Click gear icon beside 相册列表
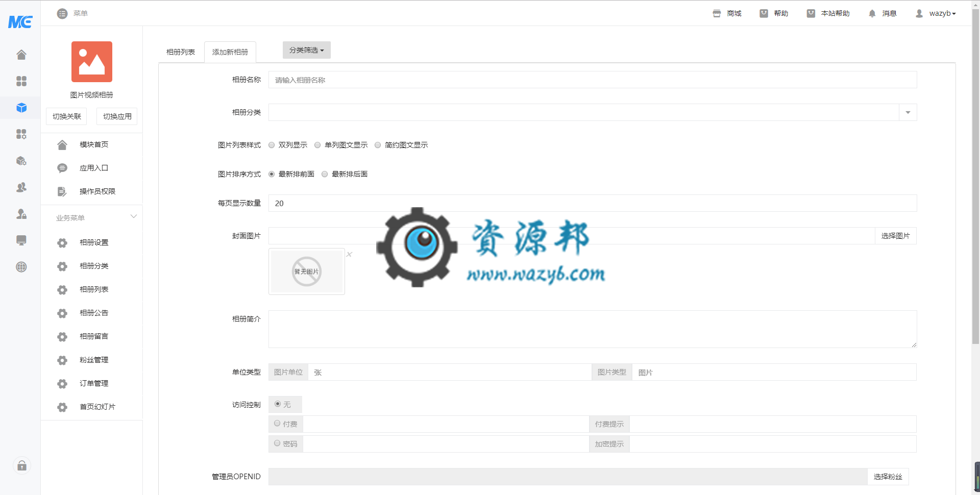Image resolution: width=980 pixels, height=495 pixels. click(x=62, y=290)
